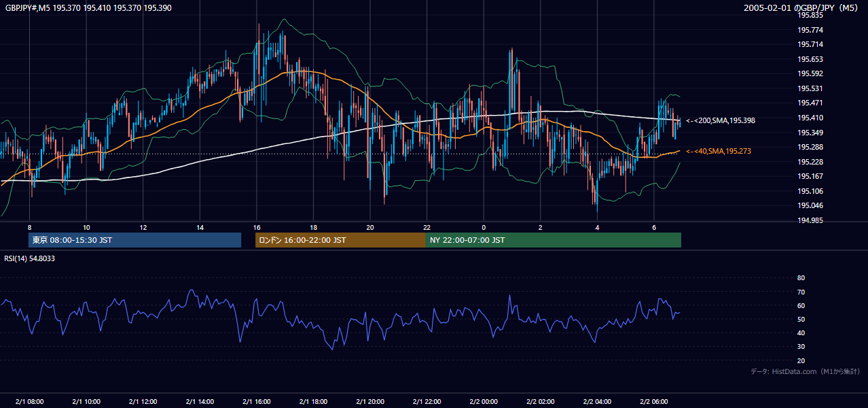Click the 200 SMA 195.398 label
The width and height of the screenshot is (868, 408).
tap(721, 120)
